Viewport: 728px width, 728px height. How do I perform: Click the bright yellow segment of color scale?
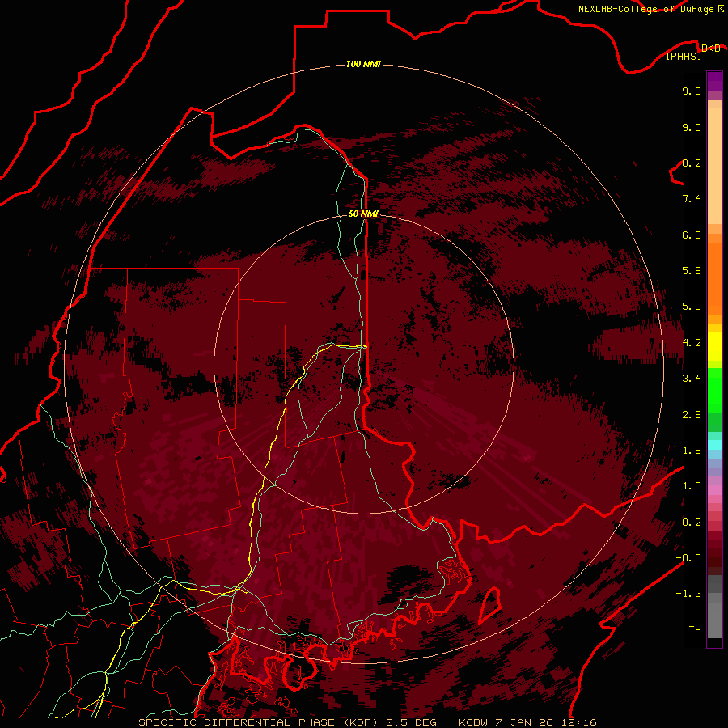click(714, 346)
